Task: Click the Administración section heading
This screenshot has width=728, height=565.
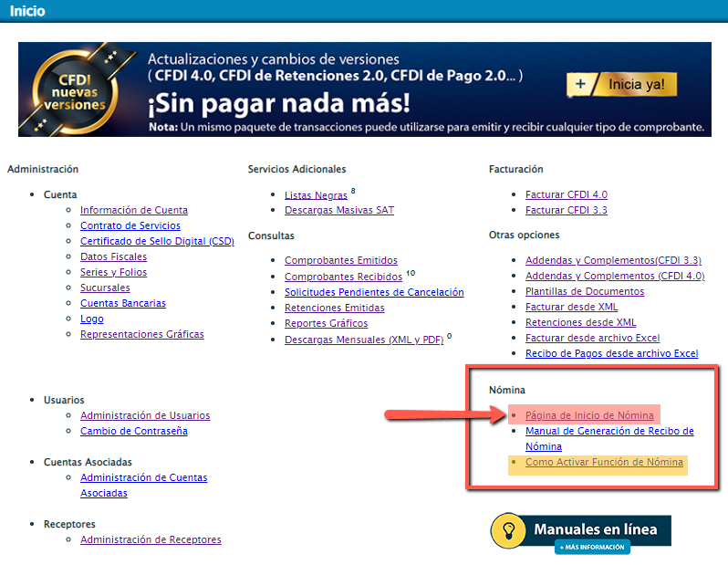Action: pyautogui.click(x=43, y=169)
